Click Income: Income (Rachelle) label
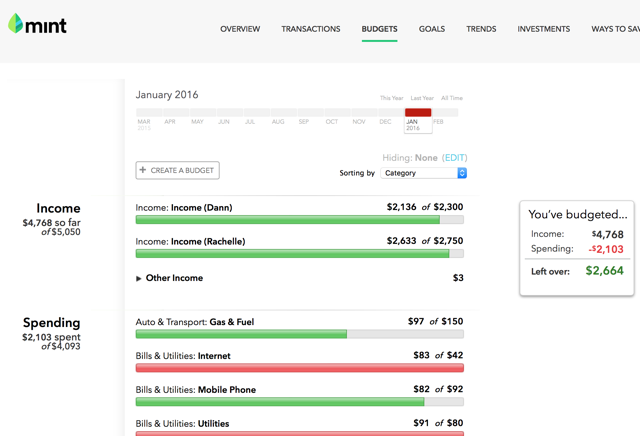The image size is (640, 436). pos(190,242)
